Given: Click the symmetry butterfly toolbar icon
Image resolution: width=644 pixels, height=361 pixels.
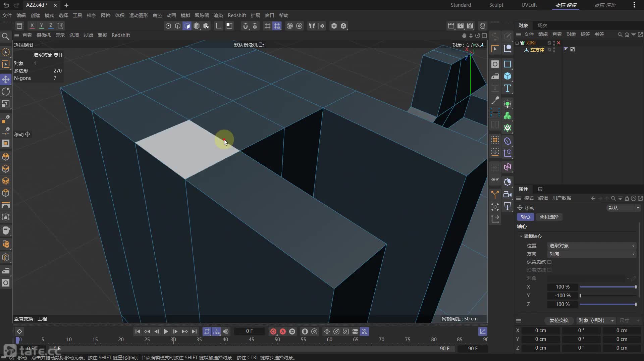Looking at the screenshot, I should (x=312, y=26).
